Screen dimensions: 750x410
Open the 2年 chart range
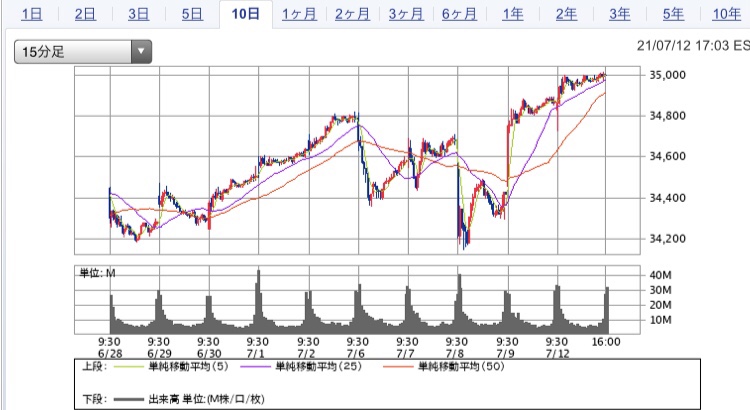pos(566,14)
